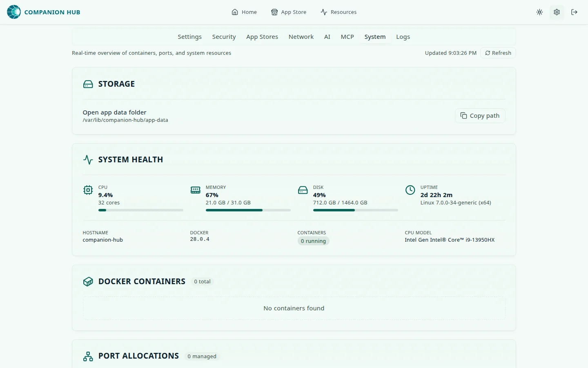The image size is (588, 368).
Task: Click the Uptime clock icon
Action: [410, 190]
